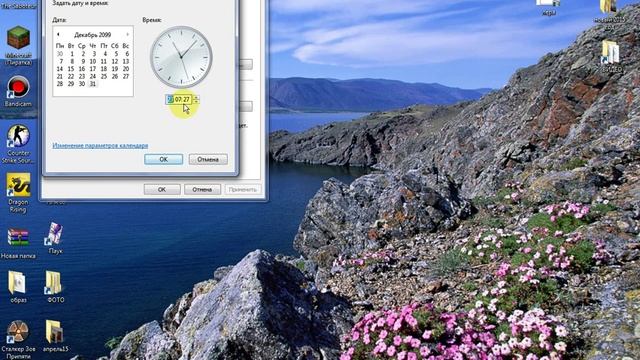Select day 19 in the calendar
The width and height of the screenshot is (640, 360).
click(115, 69)
